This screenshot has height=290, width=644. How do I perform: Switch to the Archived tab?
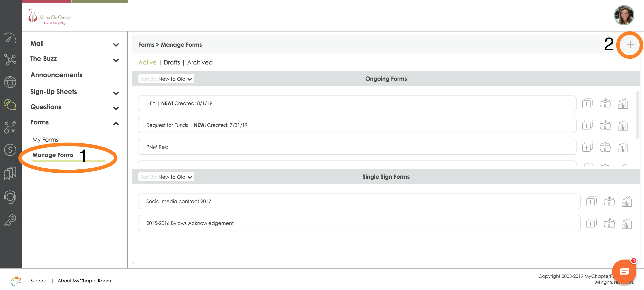(200, 62)
